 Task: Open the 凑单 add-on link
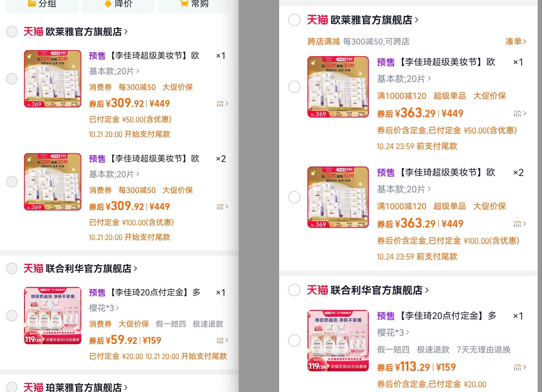click(515, 41)
